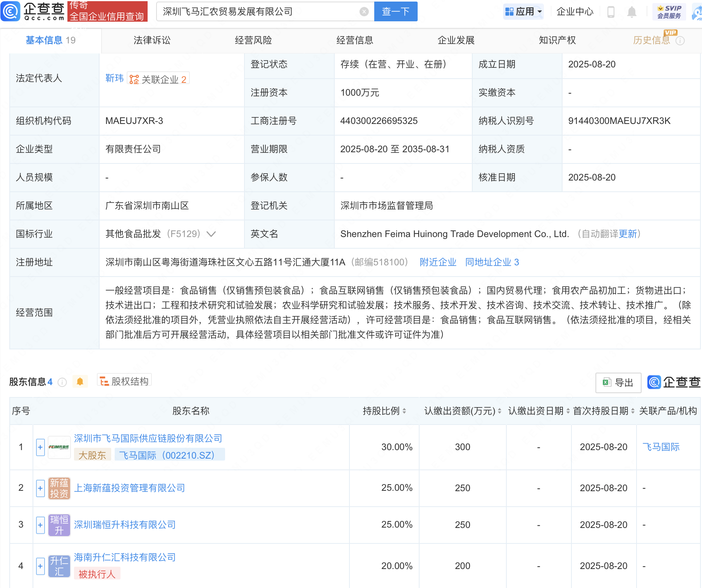Open 深圳市飞马国际供应链股份有限公司 link
Screen dimensions: 702x588
pyautogui.click(x=148, y=438)
